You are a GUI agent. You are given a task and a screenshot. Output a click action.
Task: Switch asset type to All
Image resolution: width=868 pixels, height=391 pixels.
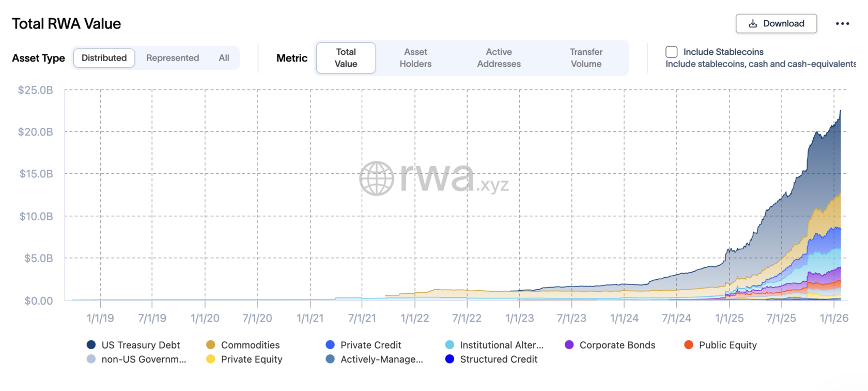[224, 58]
